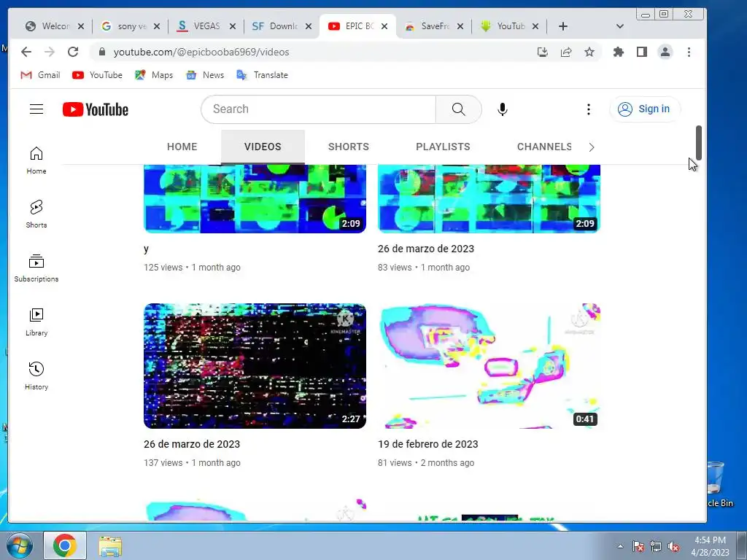Go back with the browser back arrow
The height and width of the screenshot is (560, 747).
click(26, 52)
